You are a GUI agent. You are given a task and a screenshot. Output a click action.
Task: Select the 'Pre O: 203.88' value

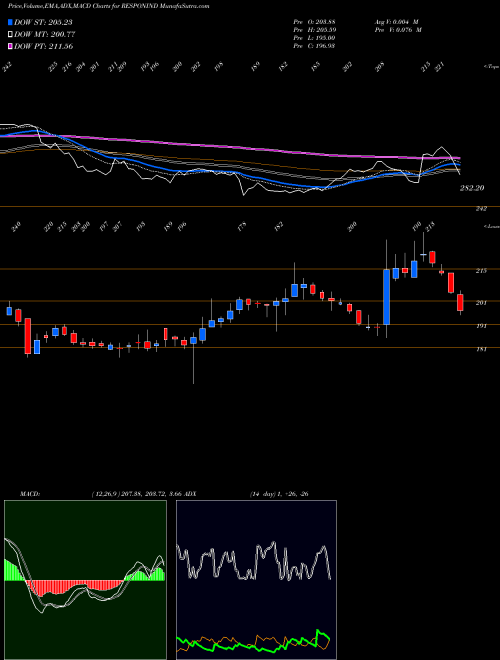314,22
